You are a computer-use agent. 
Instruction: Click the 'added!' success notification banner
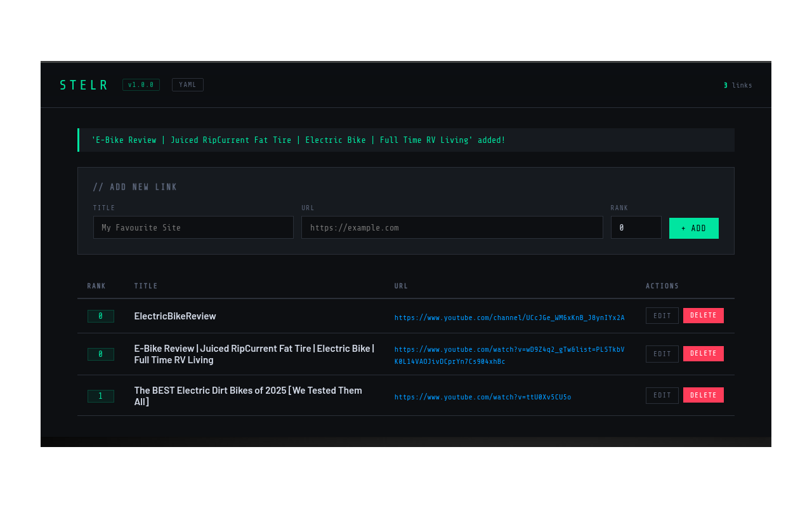[406, 140]
